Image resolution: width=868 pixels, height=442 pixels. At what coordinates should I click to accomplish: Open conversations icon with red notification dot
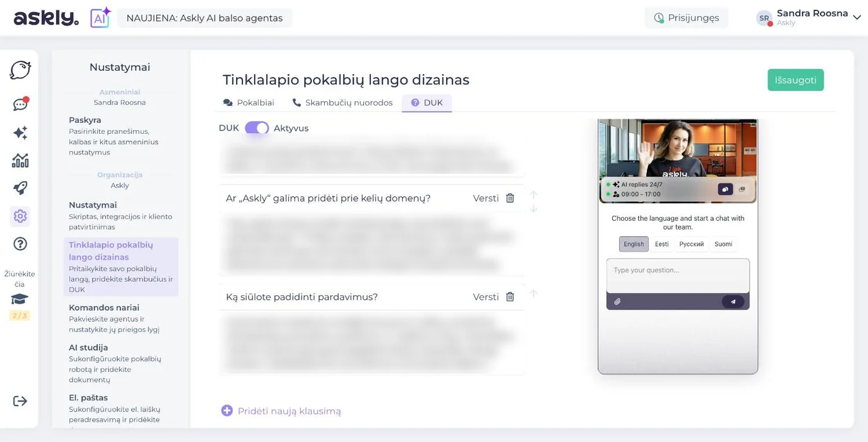click(x=20, y=104)
